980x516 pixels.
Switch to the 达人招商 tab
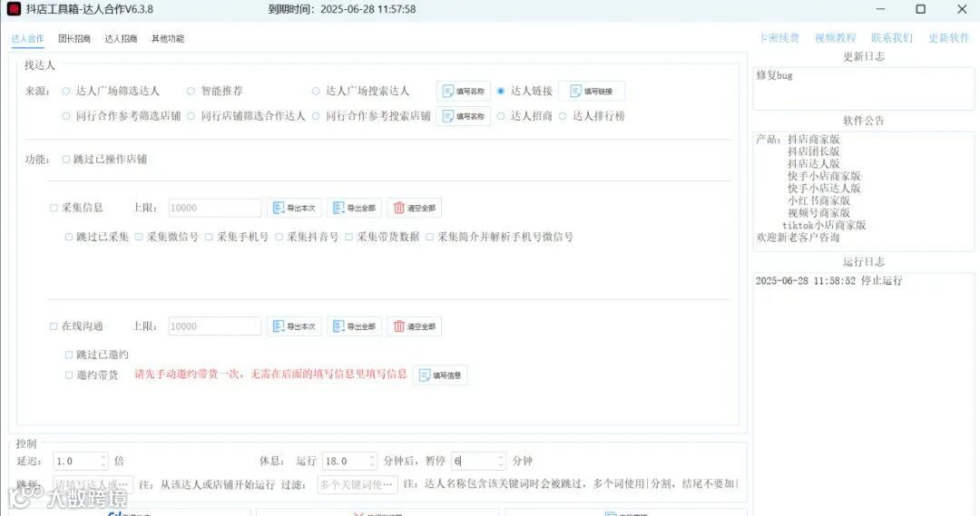[121, 39]
